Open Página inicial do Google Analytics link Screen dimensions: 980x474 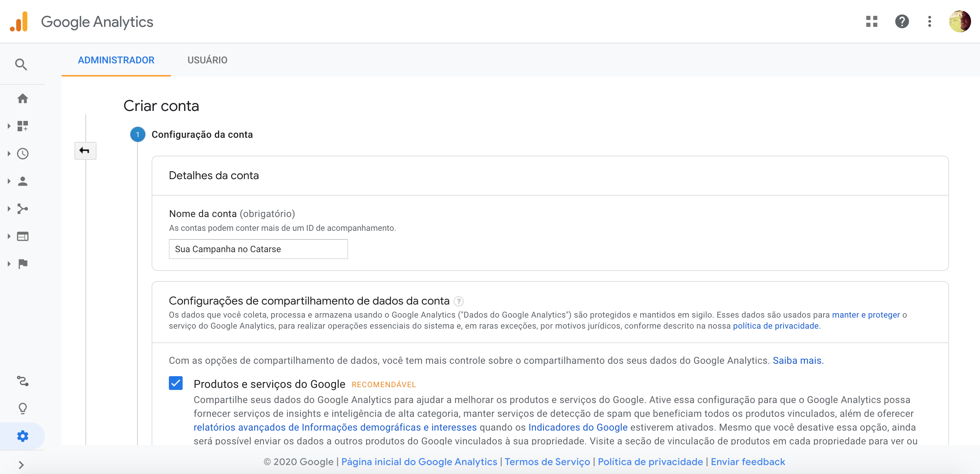click(x=419, y=462)
